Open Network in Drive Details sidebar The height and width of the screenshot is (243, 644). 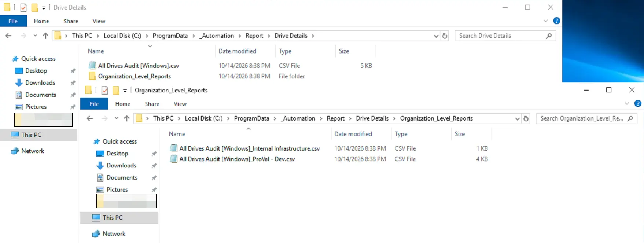pos(33,151)
